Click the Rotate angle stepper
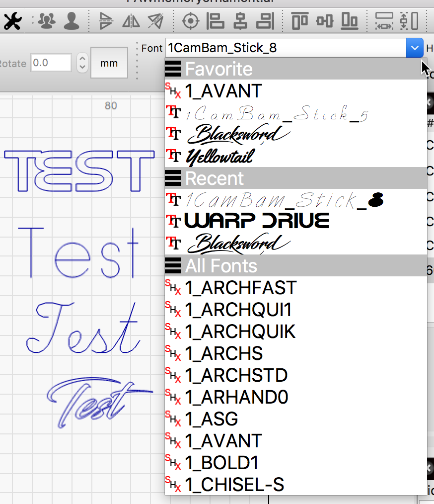This screenshot has height=504, width=434. pyautogui.click(x=82, y=63)
